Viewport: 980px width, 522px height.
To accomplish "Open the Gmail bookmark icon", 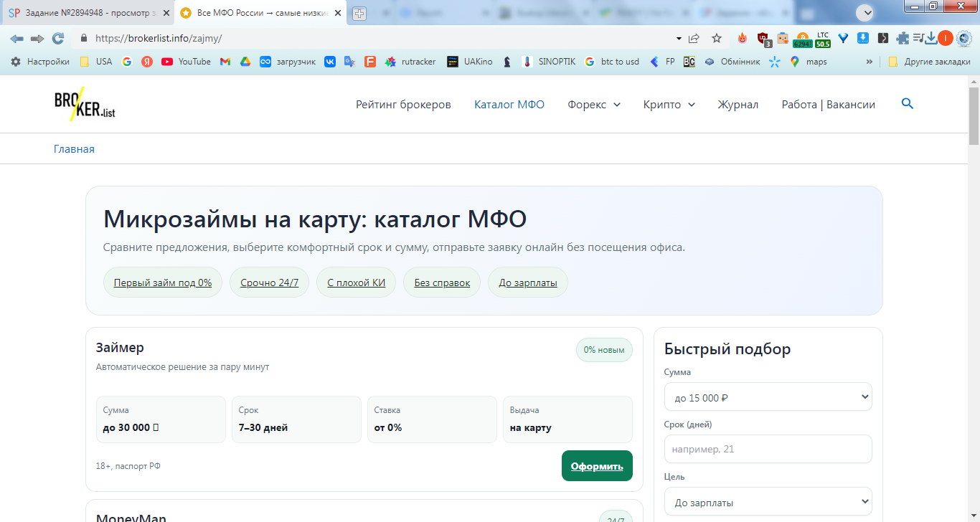I will click(225, 62).
